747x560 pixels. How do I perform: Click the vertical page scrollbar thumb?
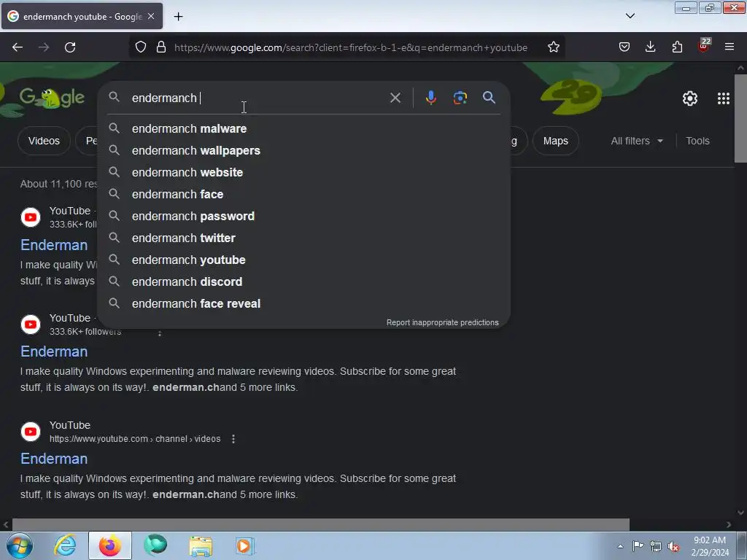click(x=740, y=118)
